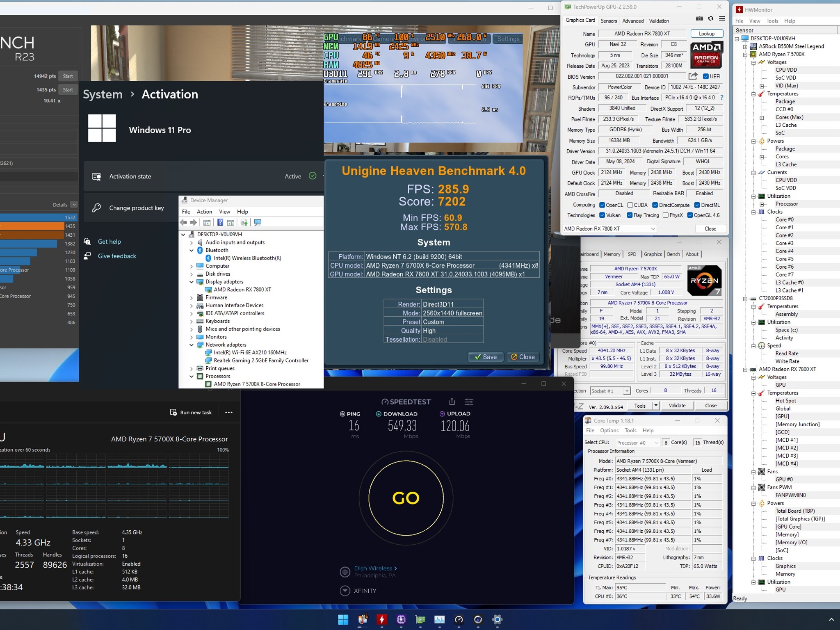Start Cinebench 14942 pts multi core test
This screenshot has width=840, height=630.
pyautogui.click(x=68, y=76)
